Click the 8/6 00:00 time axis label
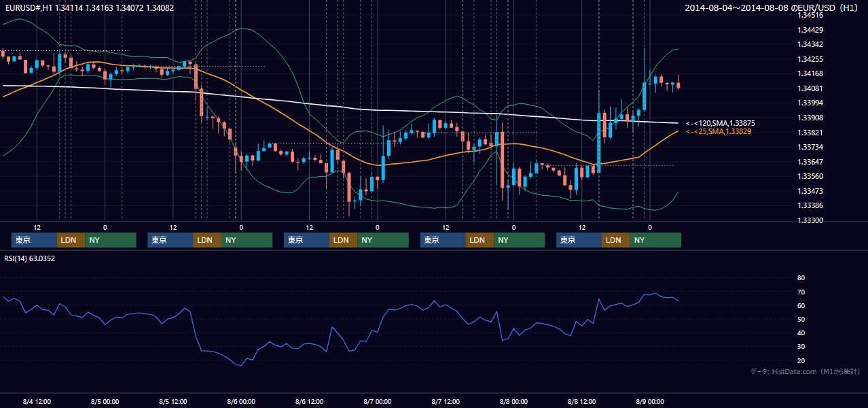 point(241,401)
